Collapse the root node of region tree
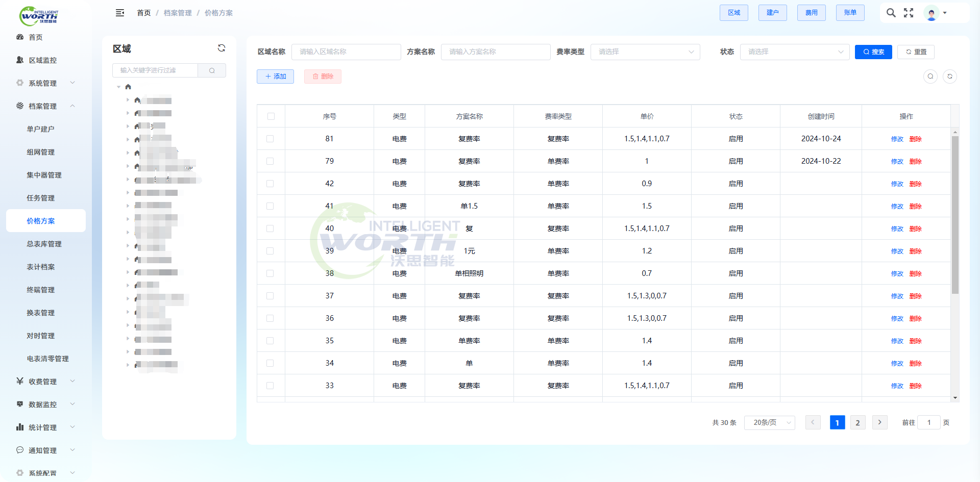 click(119, 87)
